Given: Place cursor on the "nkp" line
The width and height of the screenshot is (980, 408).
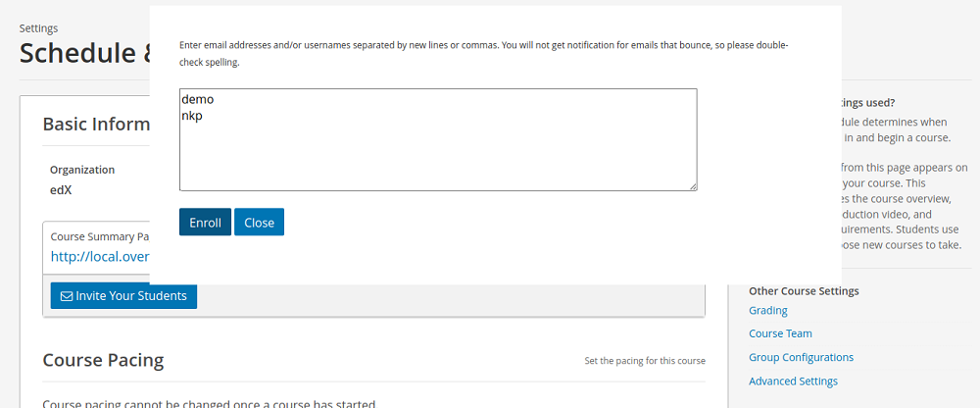Looking at the screenshot, I should 192,116.
